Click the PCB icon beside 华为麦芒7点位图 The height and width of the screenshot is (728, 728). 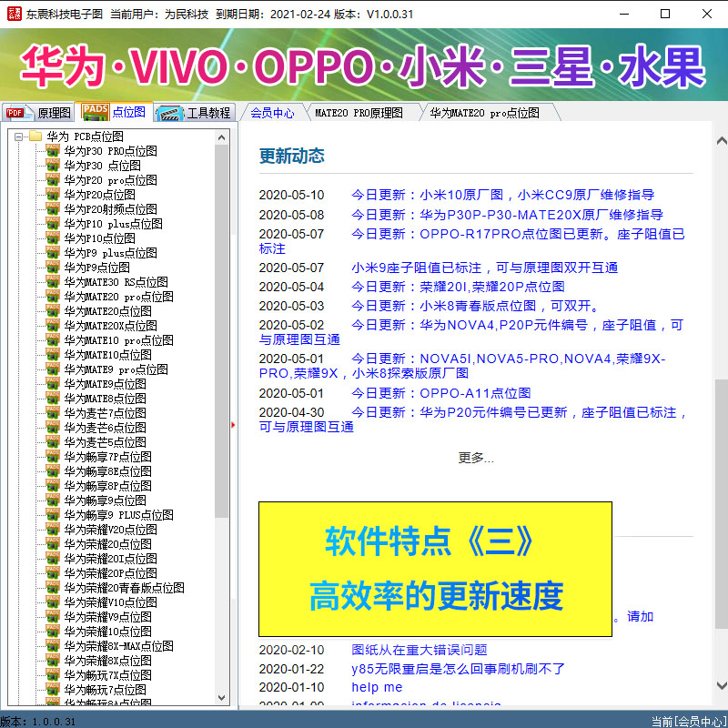pos(53,412)
